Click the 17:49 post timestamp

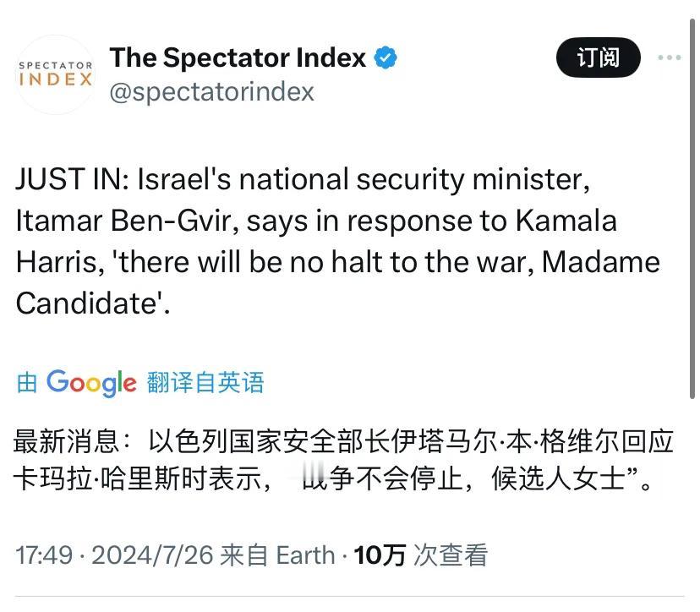point(42,555)
